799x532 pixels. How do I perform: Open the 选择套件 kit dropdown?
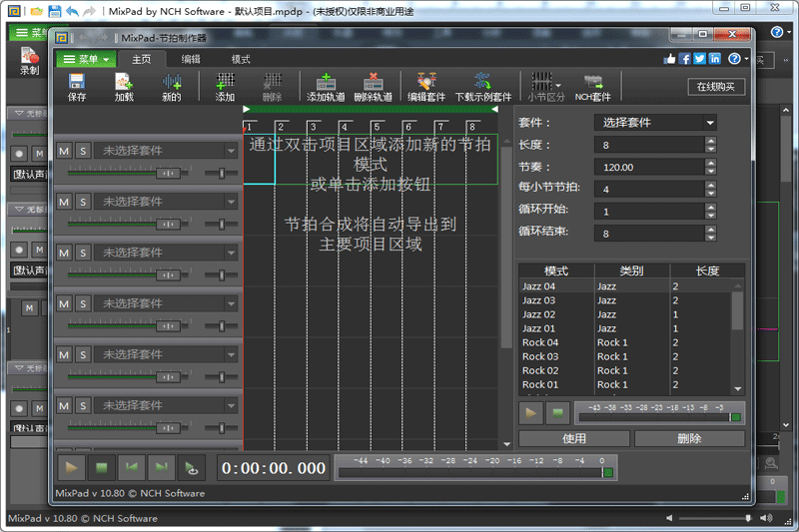(x=655, y=123)
